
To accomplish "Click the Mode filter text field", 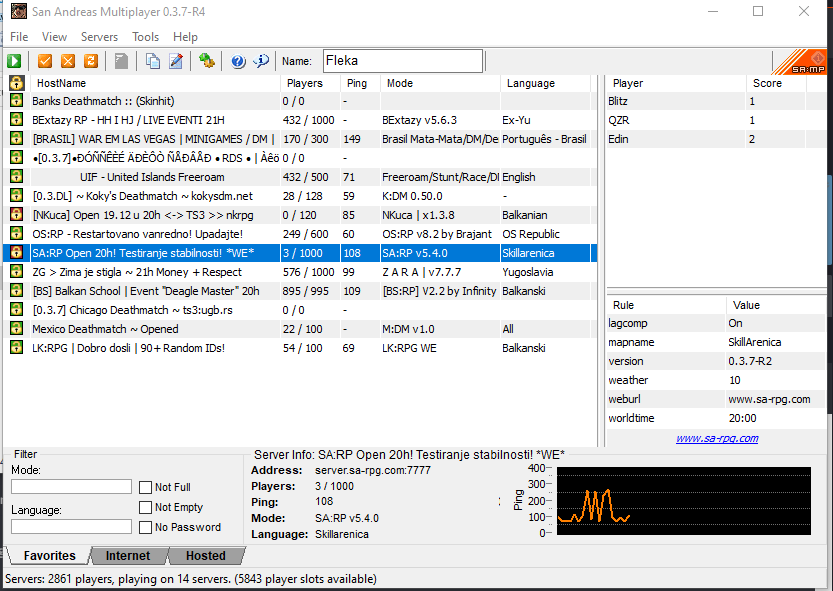I will click(x=71, y=486).
